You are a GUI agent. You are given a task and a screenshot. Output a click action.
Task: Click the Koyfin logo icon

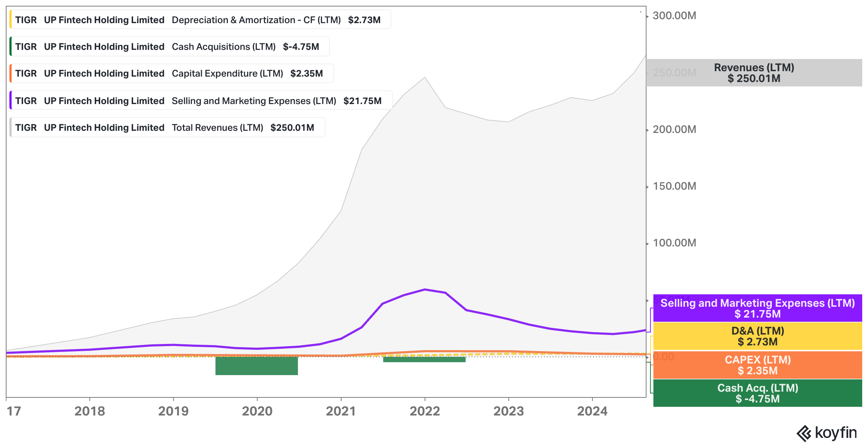click(804, 433)
